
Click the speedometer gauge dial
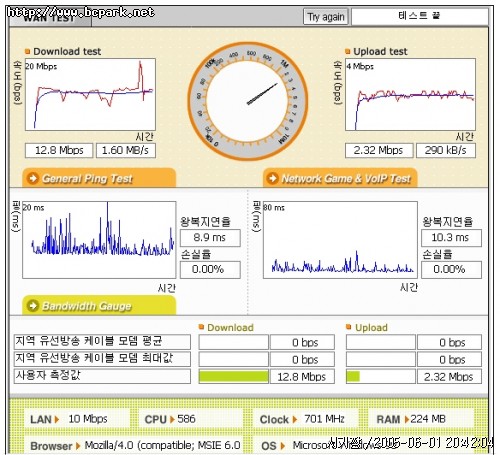coord(247,101)
